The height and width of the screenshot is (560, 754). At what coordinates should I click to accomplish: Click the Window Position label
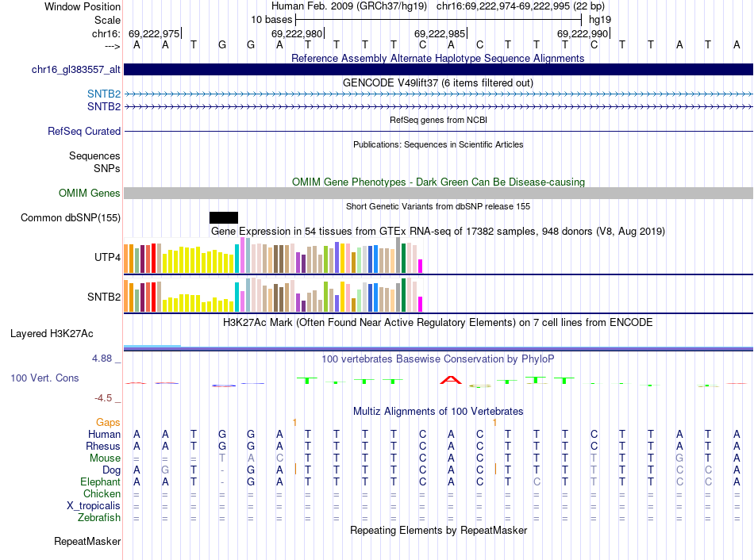point(83,6)
